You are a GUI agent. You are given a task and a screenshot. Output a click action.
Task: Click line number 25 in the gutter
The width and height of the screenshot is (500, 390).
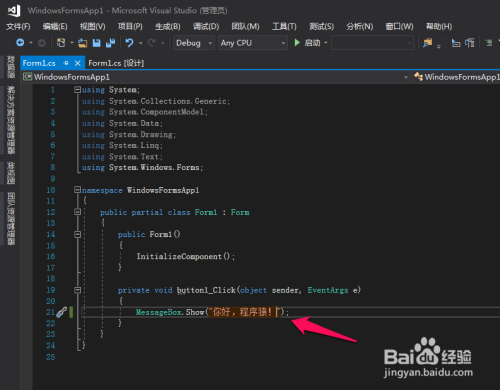51,357
